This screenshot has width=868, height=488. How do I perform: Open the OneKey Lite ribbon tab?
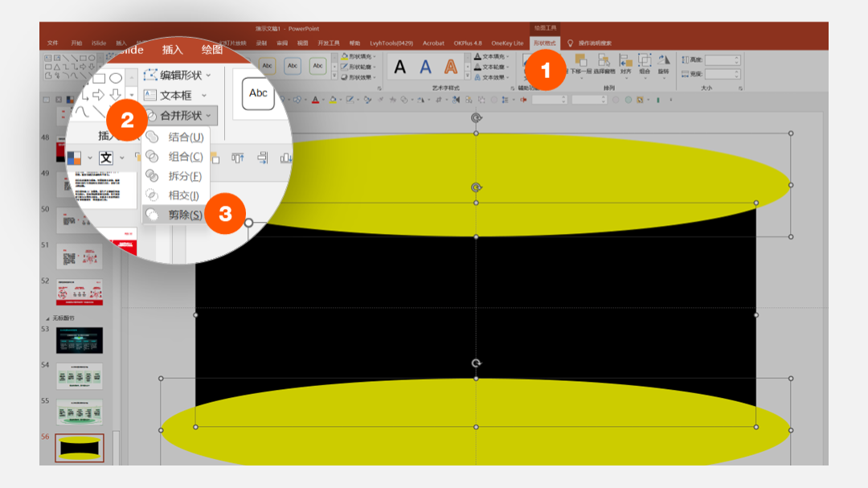coord(507,43)
